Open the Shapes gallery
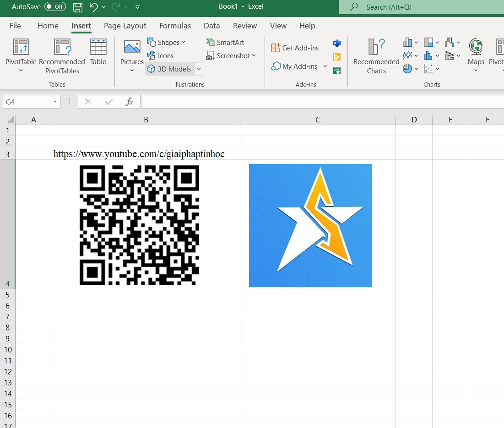Viewport: 504px width, 428px height. 166,43
